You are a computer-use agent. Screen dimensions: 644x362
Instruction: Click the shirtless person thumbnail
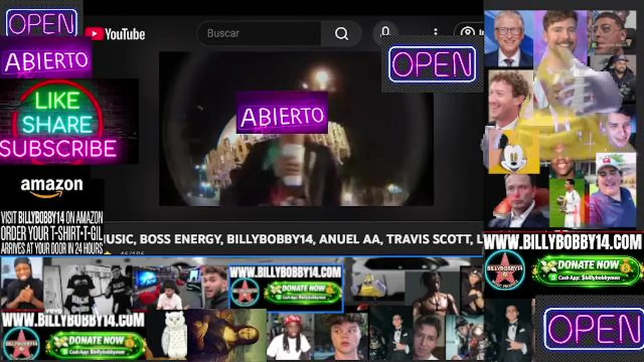(435, 293)
